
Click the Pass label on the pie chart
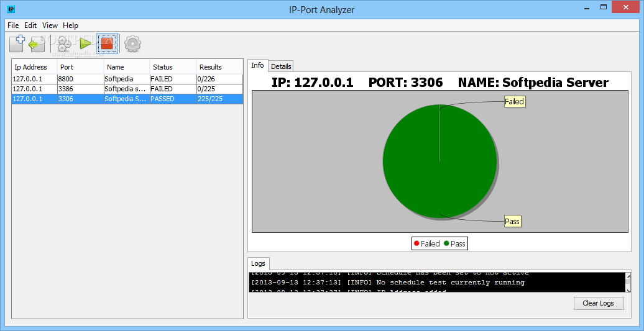513,222
